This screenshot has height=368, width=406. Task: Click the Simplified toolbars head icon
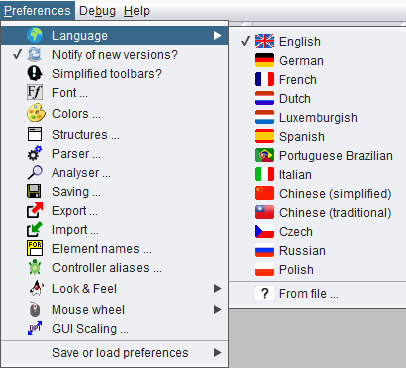(x=35, y=73)
